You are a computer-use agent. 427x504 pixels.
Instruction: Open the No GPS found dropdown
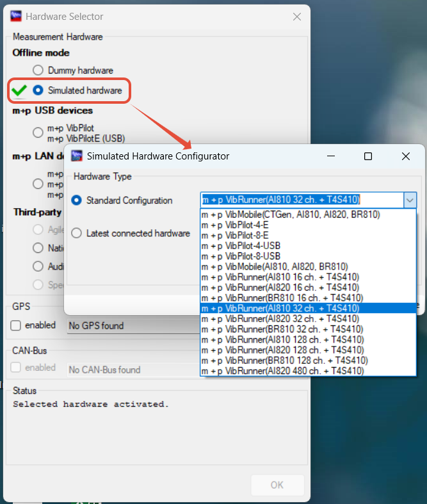click(133, 326)
